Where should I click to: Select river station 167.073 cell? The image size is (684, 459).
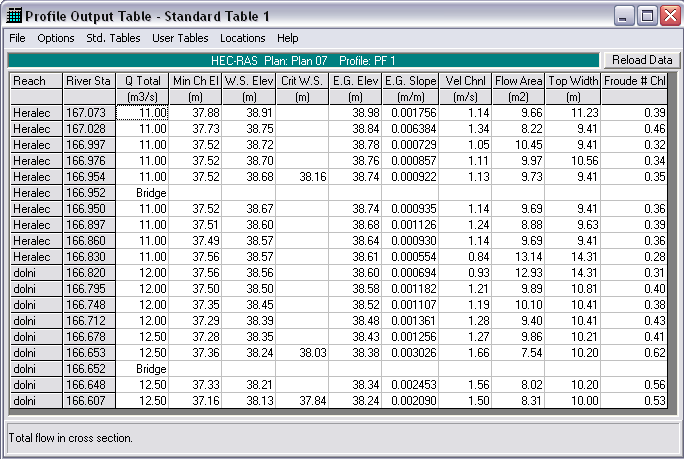[x=89, y=113]
